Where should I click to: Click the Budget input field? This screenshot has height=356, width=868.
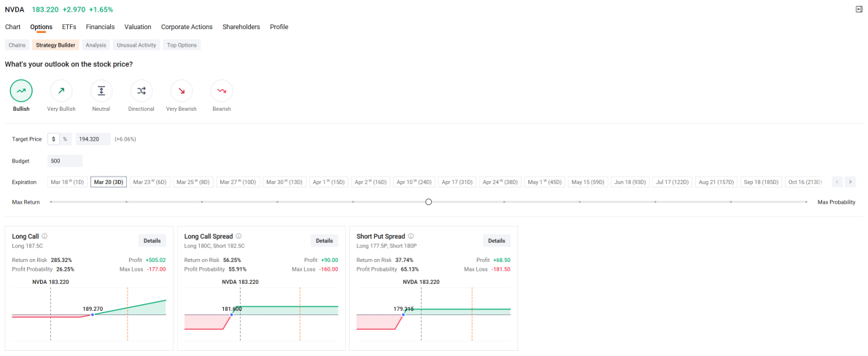[x=66, y=161]
